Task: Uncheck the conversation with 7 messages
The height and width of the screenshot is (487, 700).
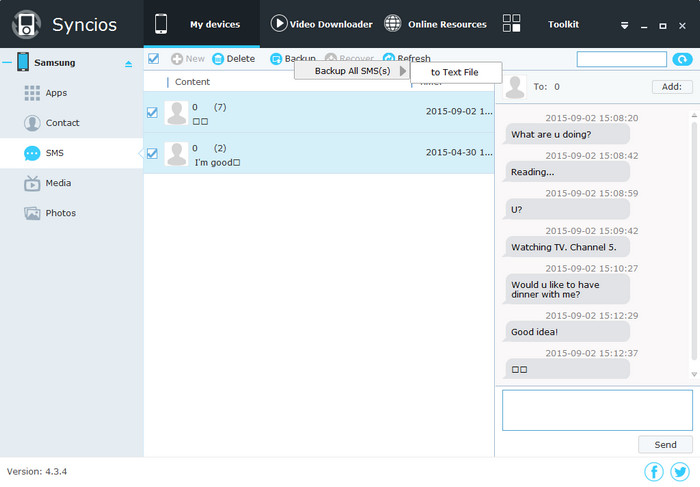Action: coord(152,112)
